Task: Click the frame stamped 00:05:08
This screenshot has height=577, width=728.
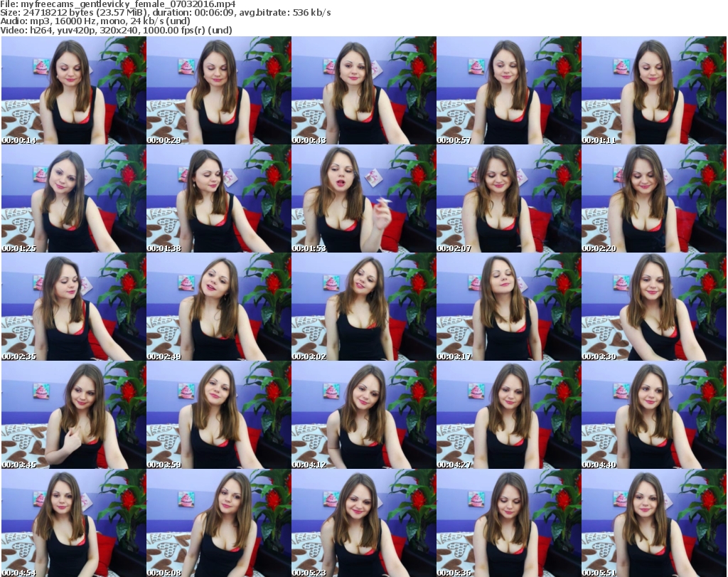Action: pyautogui.click(x=219, y=523)
